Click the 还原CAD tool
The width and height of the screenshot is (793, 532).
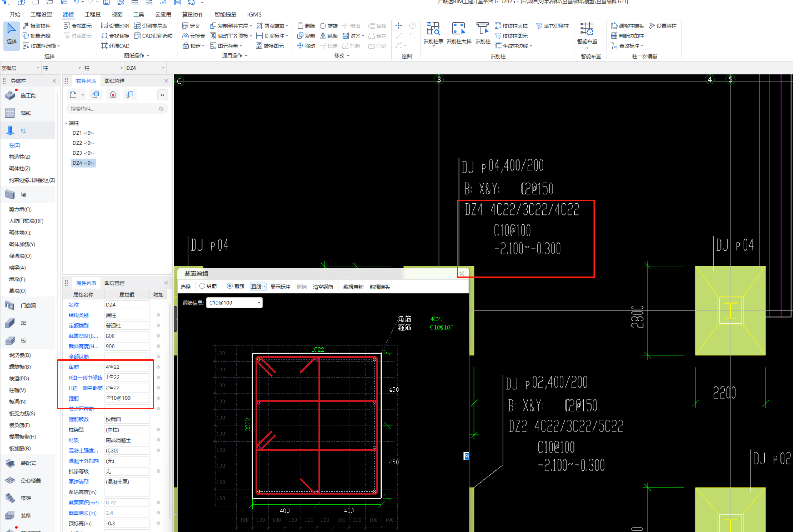[115, 46]
